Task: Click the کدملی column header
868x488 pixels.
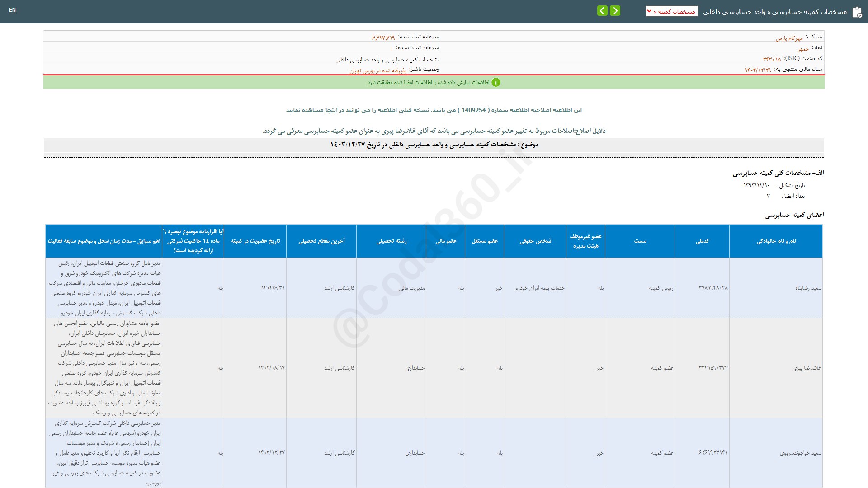Action: point(702,241)
